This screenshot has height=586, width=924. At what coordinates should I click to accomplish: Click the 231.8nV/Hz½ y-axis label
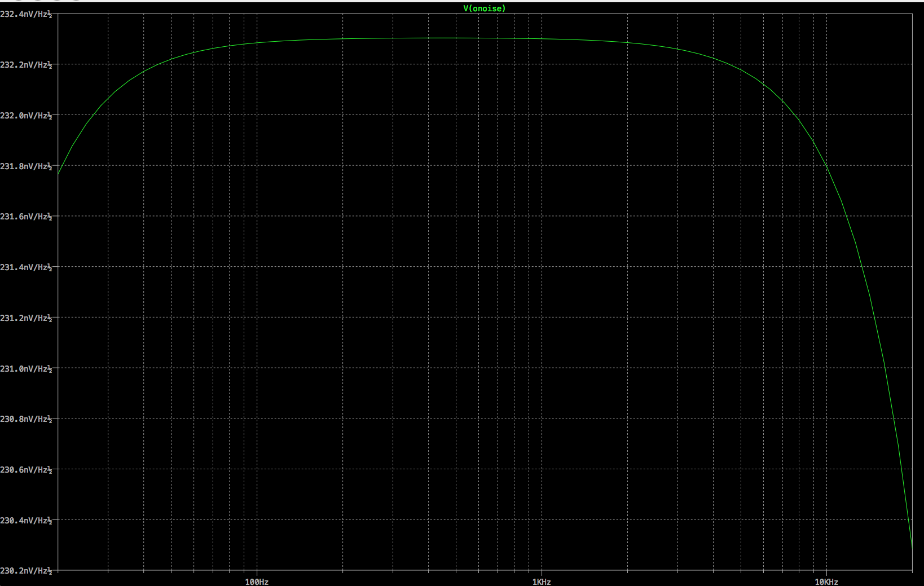[26, 166]
